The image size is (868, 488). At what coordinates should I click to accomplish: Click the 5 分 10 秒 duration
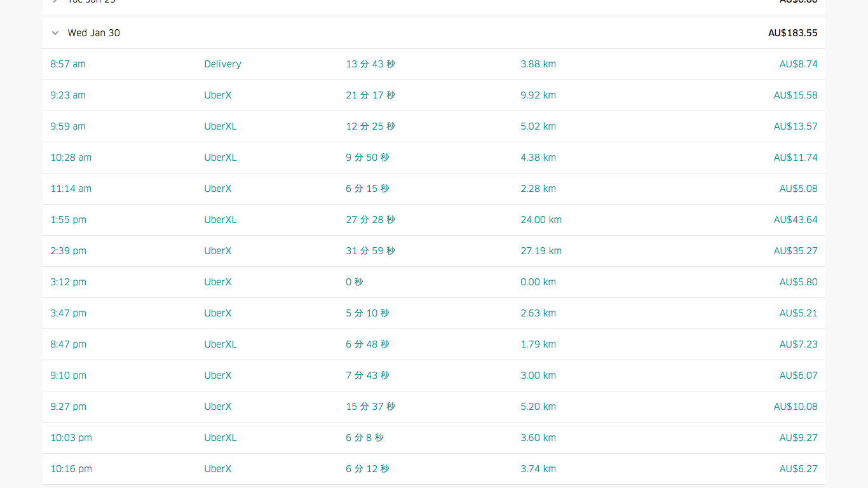pos(368,313)
